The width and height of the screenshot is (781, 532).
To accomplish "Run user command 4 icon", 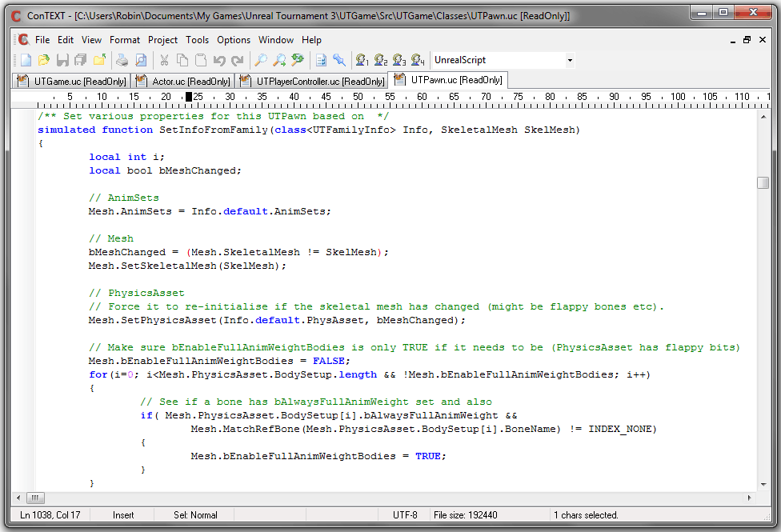I will [417, 60].
